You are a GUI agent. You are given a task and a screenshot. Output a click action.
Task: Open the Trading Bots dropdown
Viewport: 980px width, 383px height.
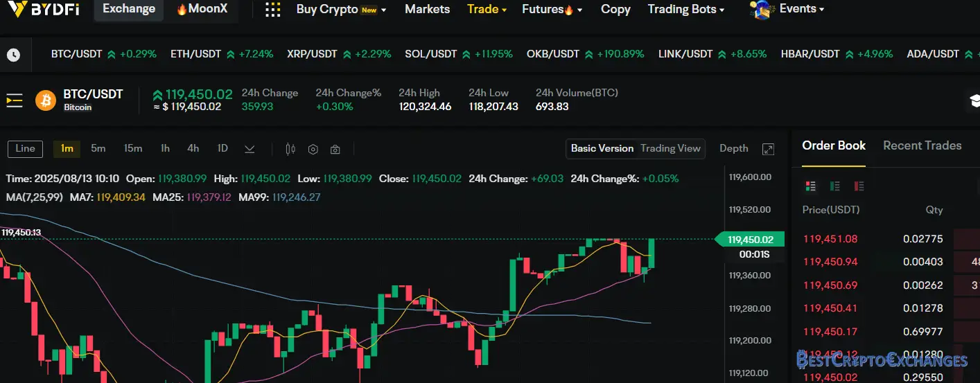[686, 9]
